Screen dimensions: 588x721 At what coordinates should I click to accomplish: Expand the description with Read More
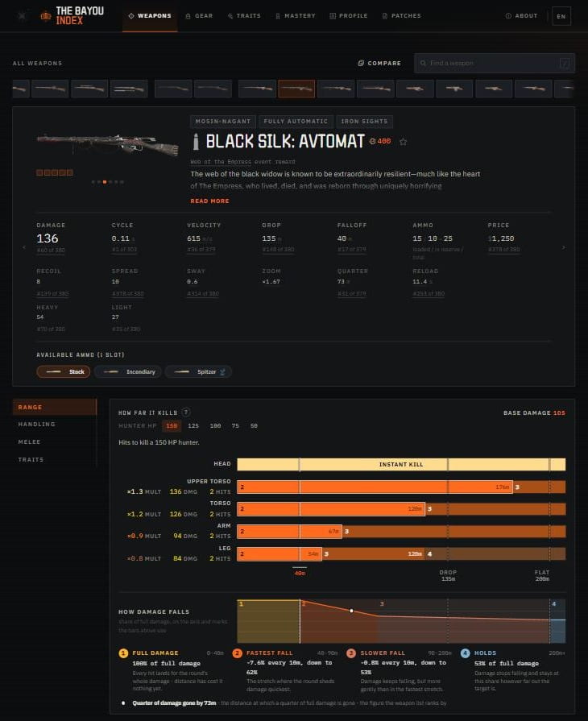(209, 201)
